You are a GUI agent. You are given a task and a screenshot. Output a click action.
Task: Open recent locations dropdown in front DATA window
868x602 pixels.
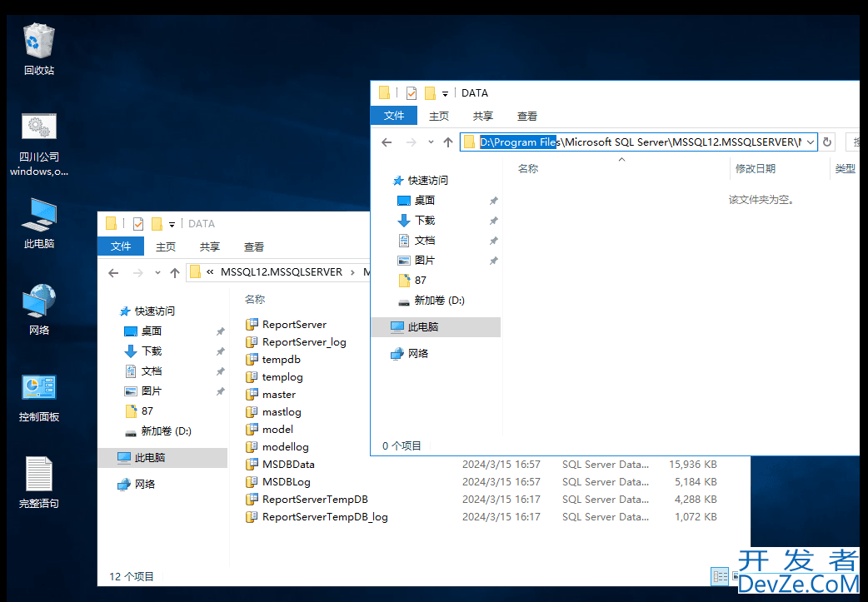point(431,142)
